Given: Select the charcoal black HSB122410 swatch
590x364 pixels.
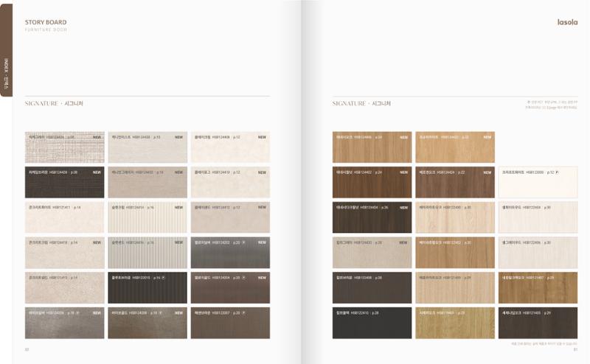Looking at the screenshot, I should click(x=372, y=323).
